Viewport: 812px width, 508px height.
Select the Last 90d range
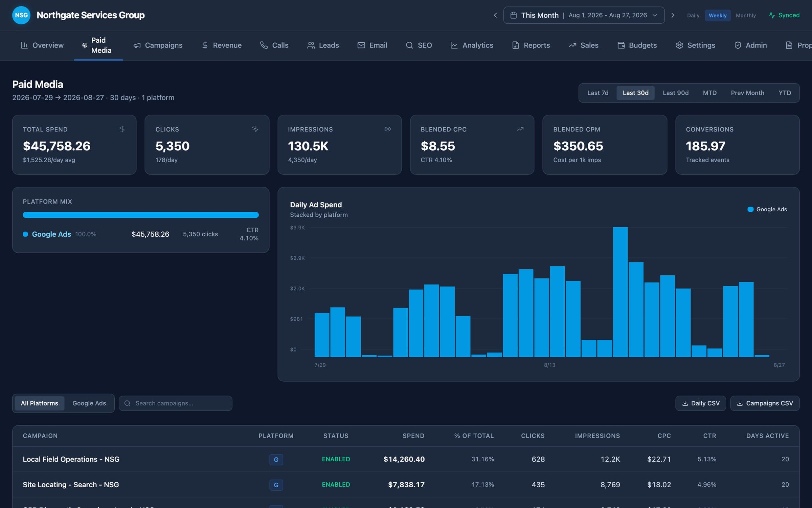tap(675, 93)
